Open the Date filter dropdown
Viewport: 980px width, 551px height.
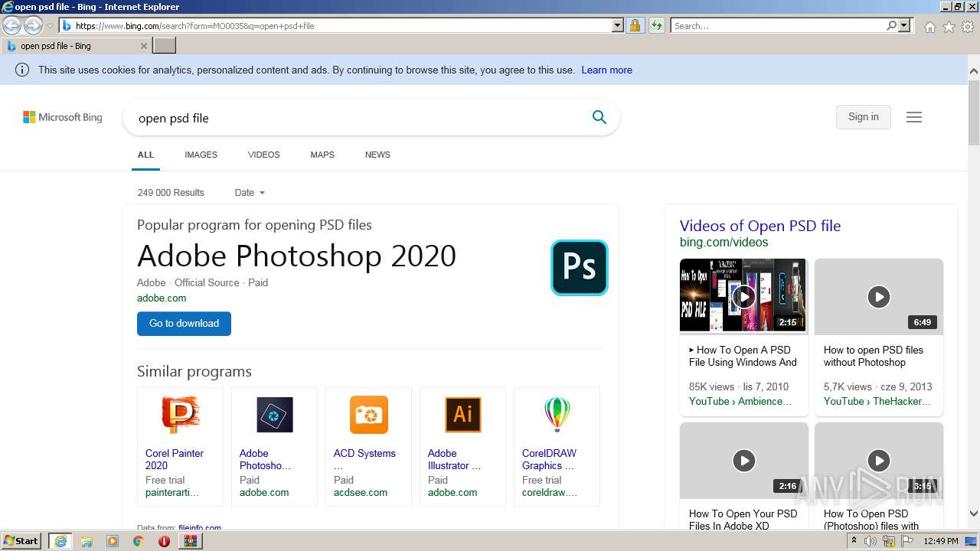coord(250,193)
